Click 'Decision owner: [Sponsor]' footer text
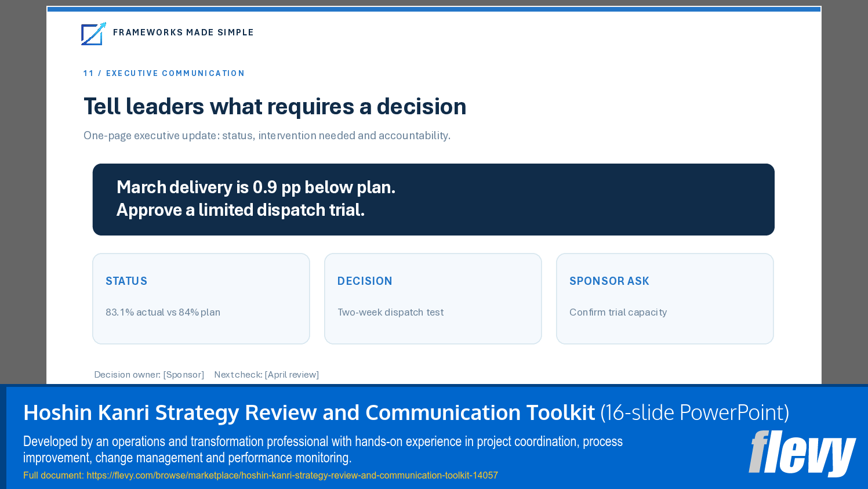The height and width of the screenshot is (489, 868). tap(149, 375)
